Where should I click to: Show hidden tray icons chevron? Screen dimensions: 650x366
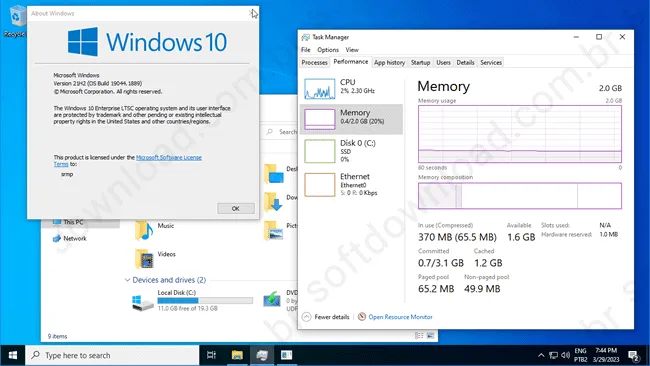541,355
